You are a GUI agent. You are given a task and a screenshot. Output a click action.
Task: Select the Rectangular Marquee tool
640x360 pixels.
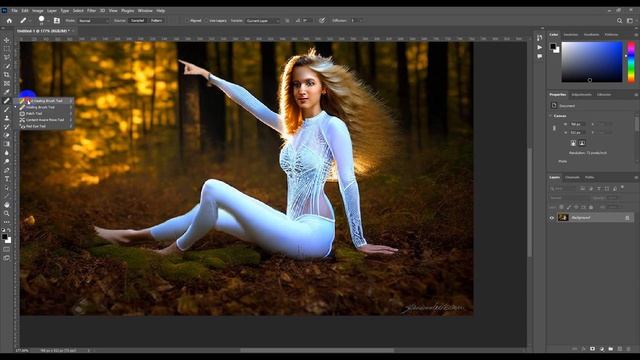tap(7, 49)
